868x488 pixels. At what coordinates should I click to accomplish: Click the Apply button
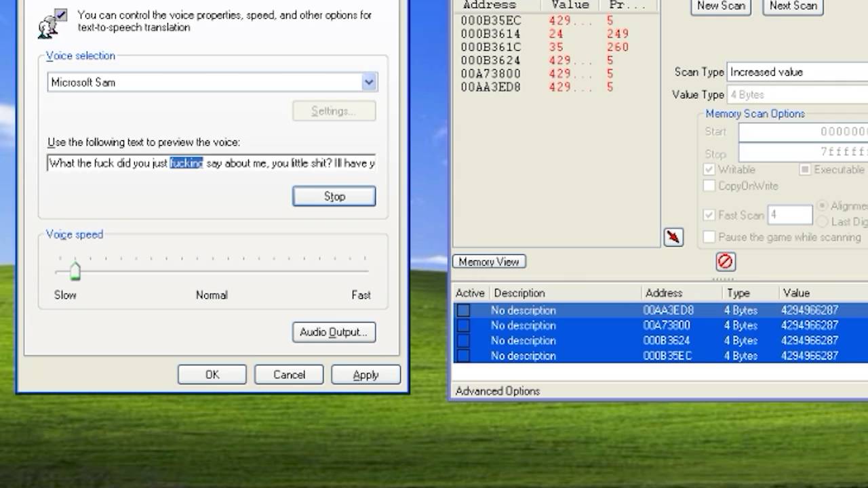click(366, 375)
